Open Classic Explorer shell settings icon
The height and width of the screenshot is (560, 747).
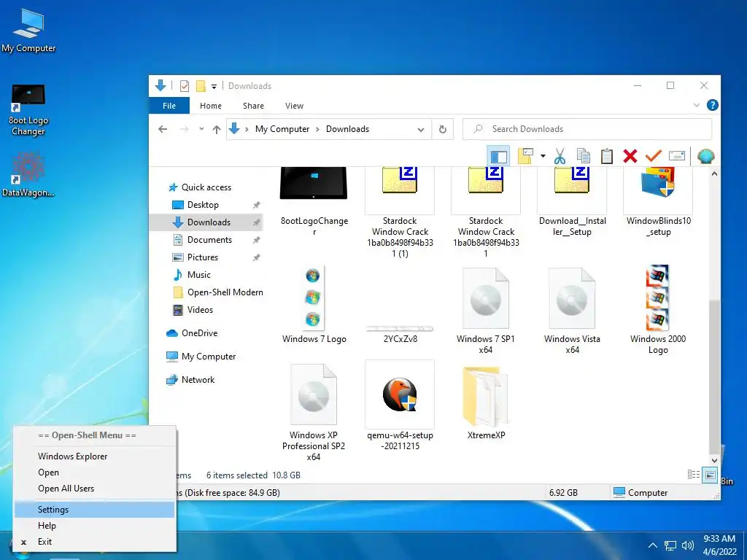click(705, 156)
